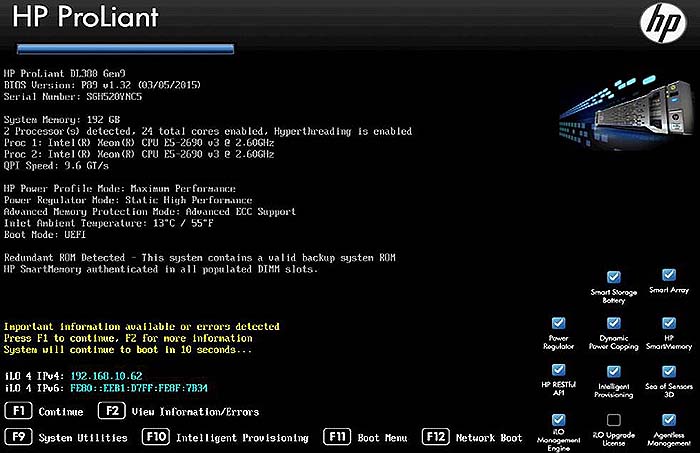Select the F2 key icon
This screenshot has height=453, width=700.
112,411
